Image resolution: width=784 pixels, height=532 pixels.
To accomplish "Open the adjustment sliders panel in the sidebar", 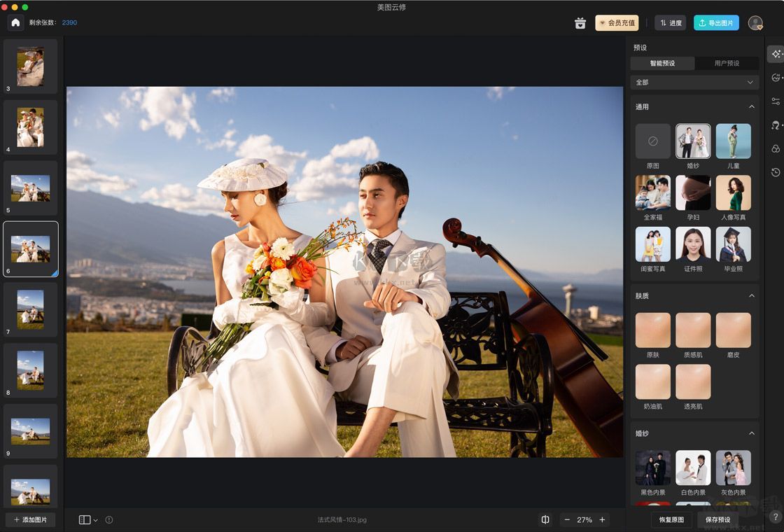I will point(776,101).
